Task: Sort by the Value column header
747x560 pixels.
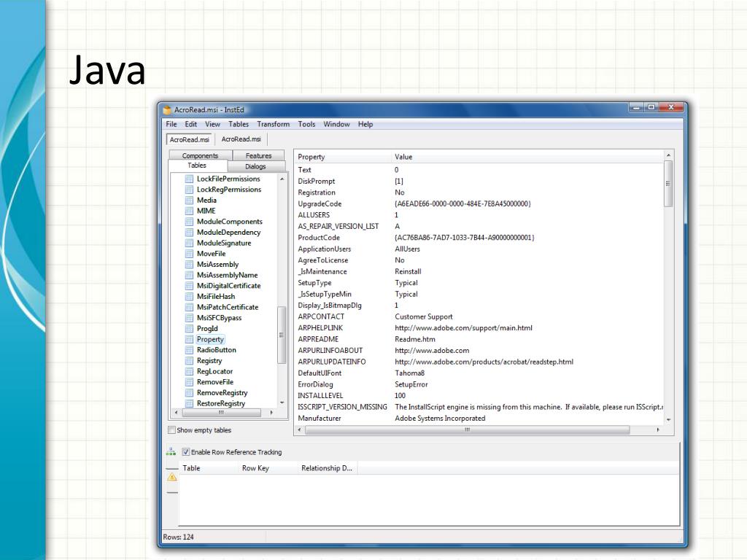Action: coord(527,157)
